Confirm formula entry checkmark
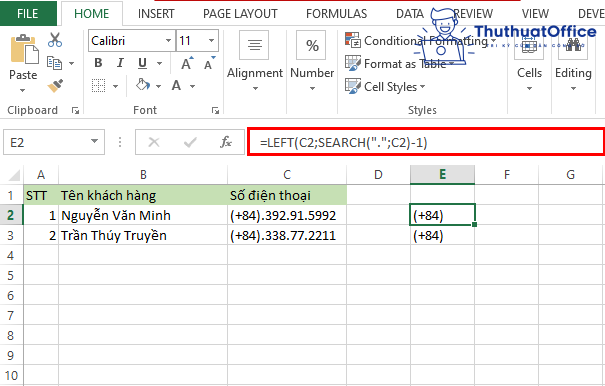The image size is (605, 386). coord(190,142)
